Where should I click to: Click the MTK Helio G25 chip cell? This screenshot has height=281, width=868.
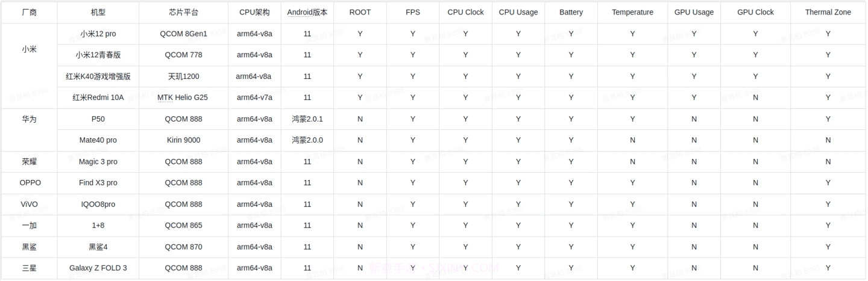click(183, 97)
